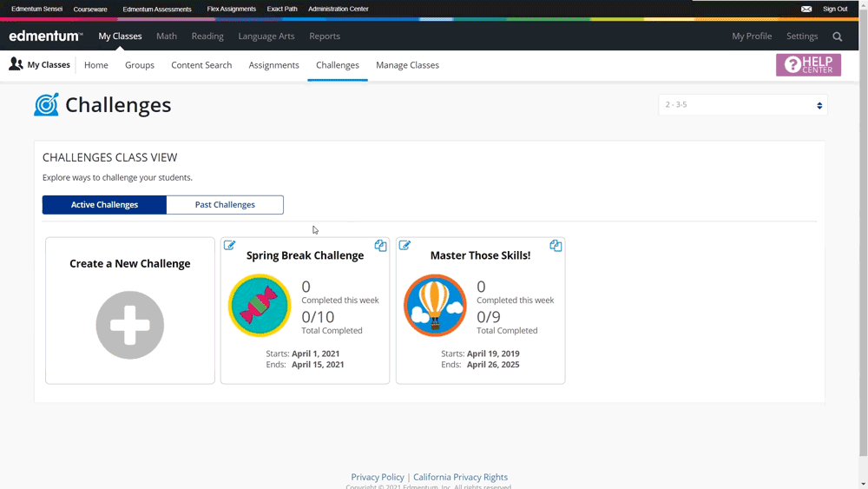Go to the Assignments tab
Screen dimensions: 868x489
tap(273, 65)
